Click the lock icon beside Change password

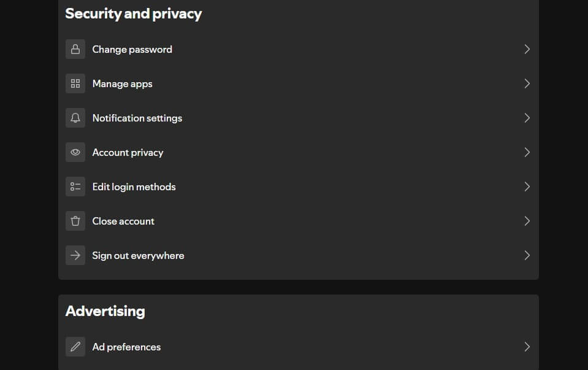tap(75, 49)
